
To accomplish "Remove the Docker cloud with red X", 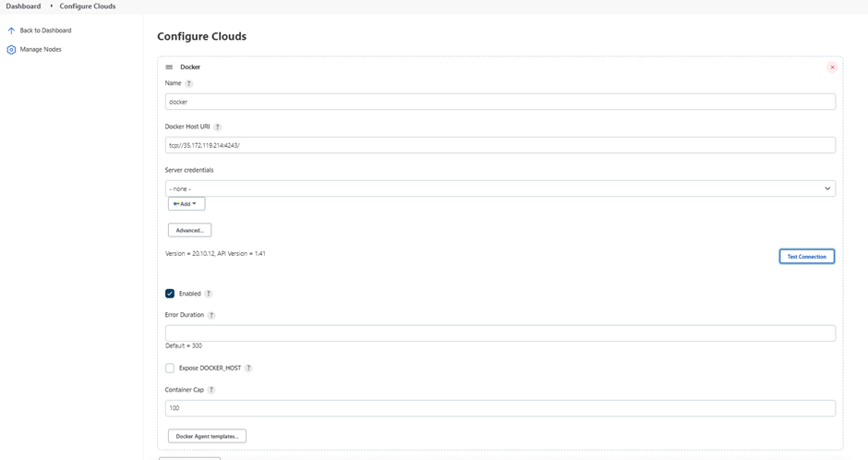I will (832, 67).
